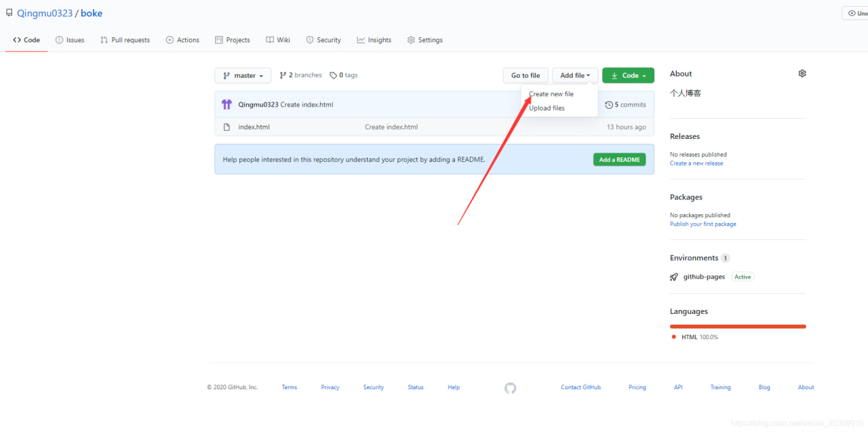Select Create new file menu entry
This screenshot has height=432, width=868.
click(551, 94)
